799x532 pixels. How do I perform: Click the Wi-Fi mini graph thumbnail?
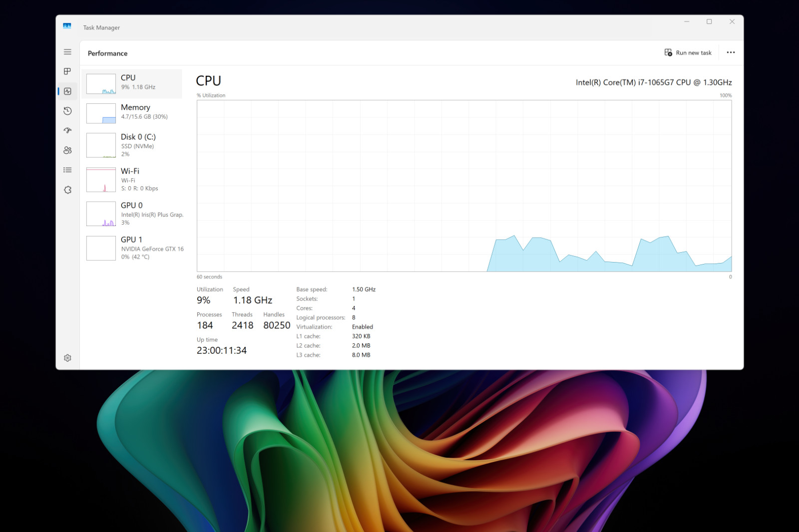point(101,180)
